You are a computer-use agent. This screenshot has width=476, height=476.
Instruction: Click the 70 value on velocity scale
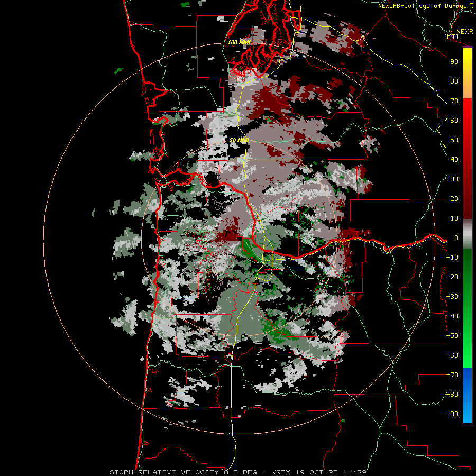tap(454, 101)
